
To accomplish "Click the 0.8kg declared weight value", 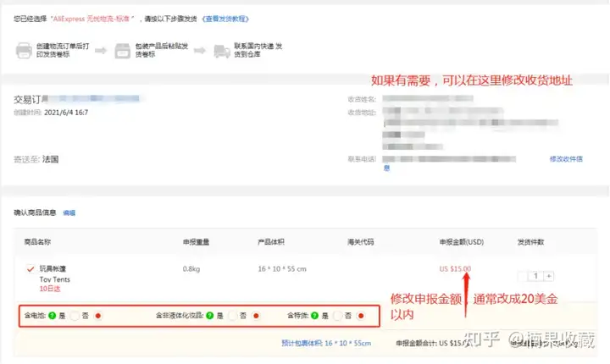I will [x=191, y=268].
